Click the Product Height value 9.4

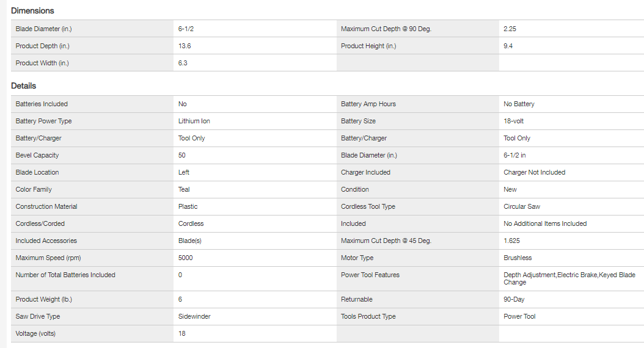[508, 46]
